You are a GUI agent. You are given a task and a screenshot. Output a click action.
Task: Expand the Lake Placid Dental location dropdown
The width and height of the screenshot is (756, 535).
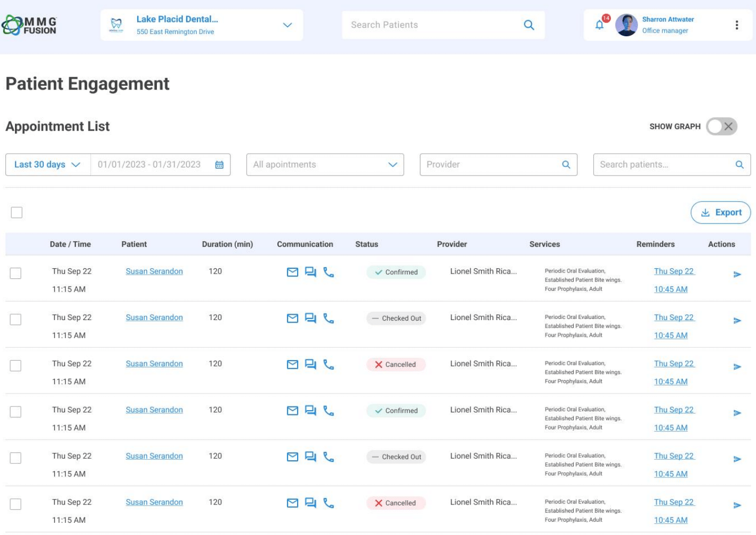tap(287, 25)
